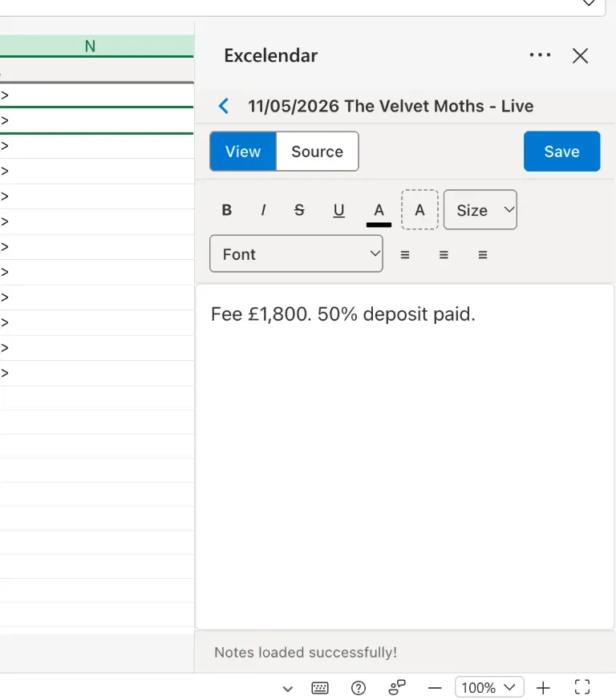The width and height of the screenshot is (616, 700).
Task: Save the event notes
Action: pos(562,152)
